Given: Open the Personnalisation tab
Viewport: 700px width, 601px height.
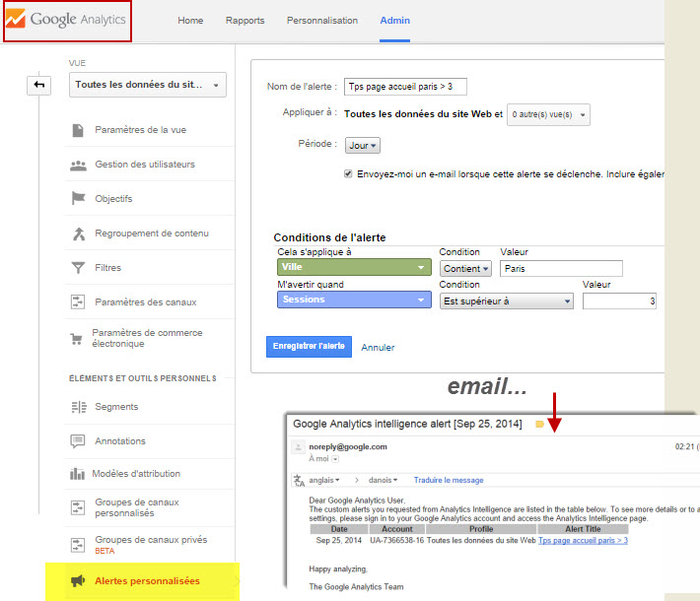Looking at the screenshot, I should tap(321, 21).
